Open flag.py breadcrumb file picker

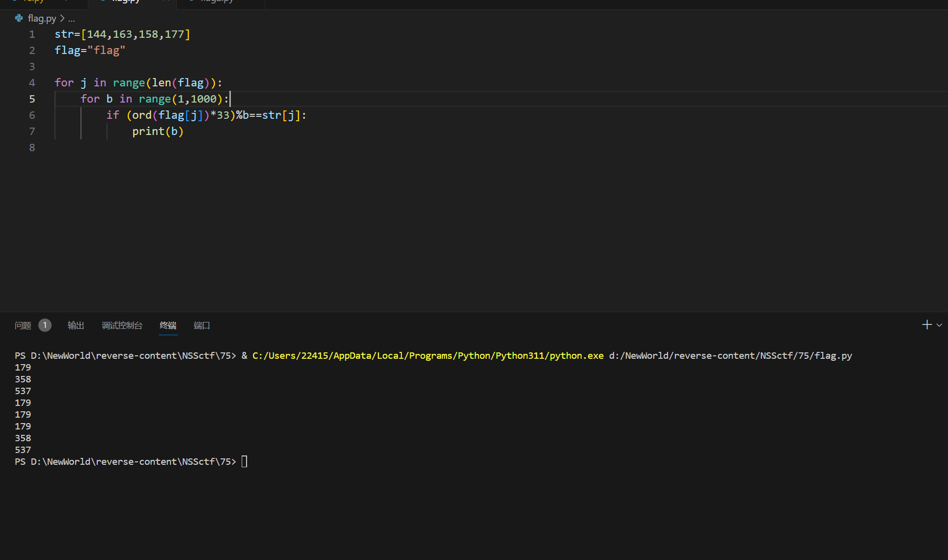[42, 18]
